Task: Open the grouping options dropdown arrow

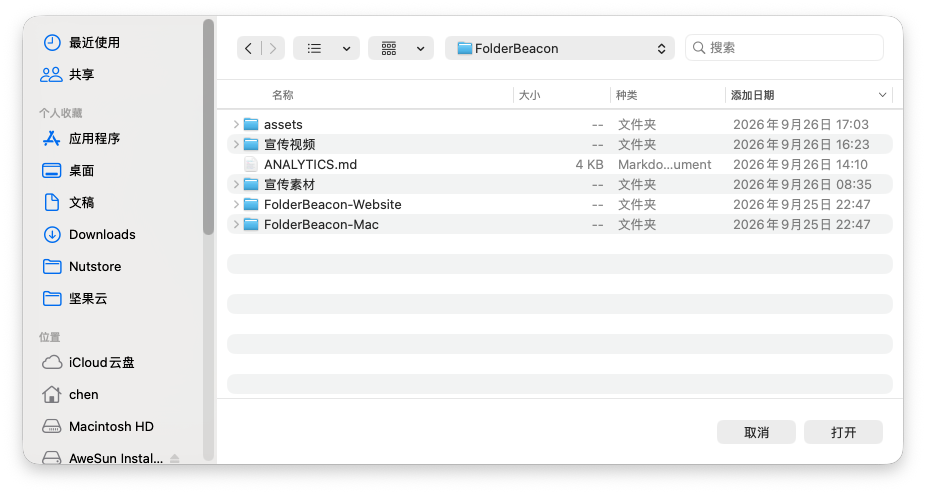Action: point(420,49)
